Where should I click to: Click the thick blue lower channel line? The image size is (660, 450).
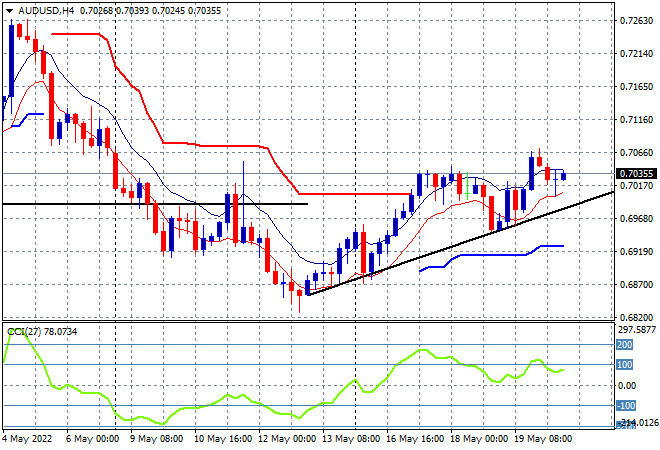click(480, 256)
